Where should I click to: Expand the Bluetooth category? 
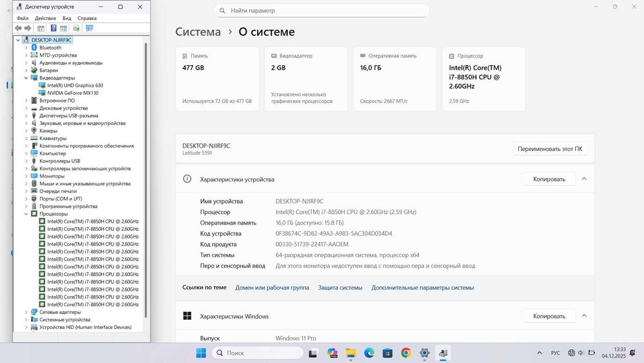pyautogui.click(x=26, y=48)
